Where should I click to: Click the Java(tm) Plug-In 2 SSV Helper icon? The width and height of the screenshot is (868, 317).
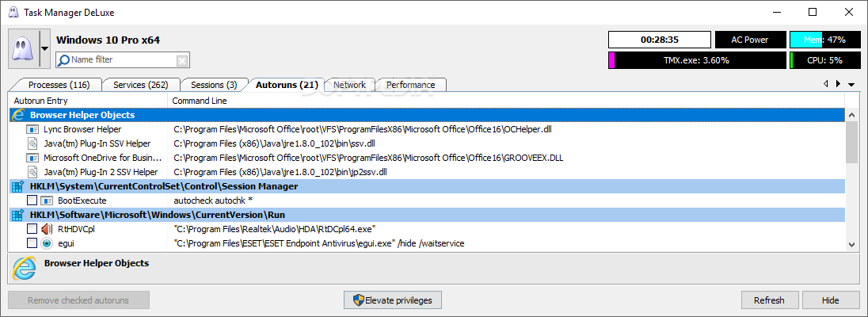(32, 172)
